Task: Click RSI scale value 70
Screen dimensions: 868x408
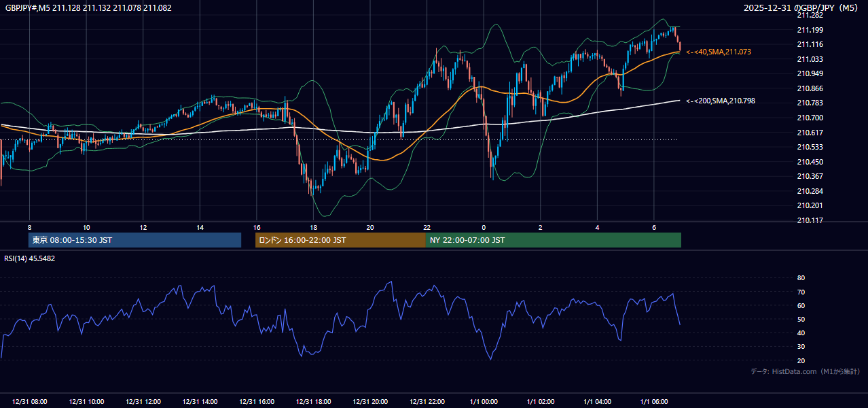Action: (x=801, y=292)
